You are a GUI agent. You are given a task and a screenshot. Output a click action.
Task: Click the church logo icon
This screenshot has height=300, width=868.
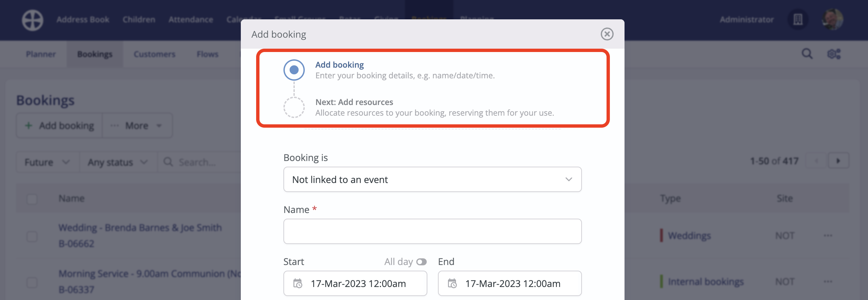[32, 20]
